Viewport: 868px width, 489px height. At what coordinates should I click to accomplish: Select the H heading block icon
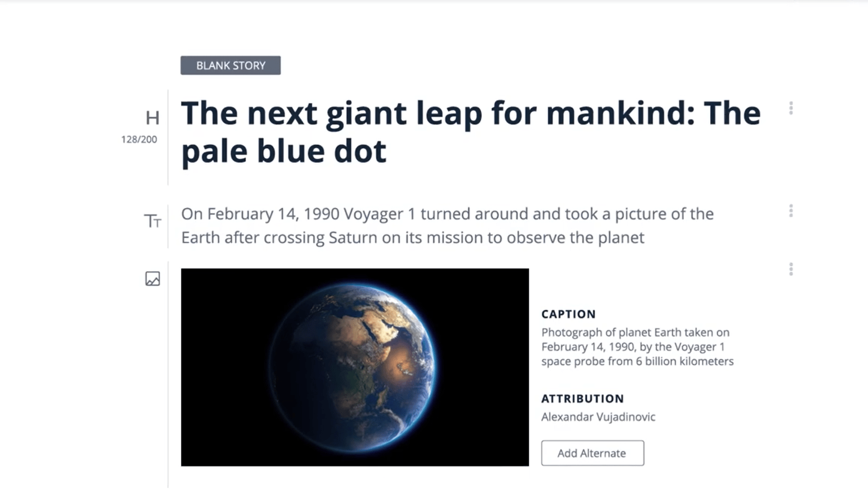pyautogui.click(x=153, y=118)
